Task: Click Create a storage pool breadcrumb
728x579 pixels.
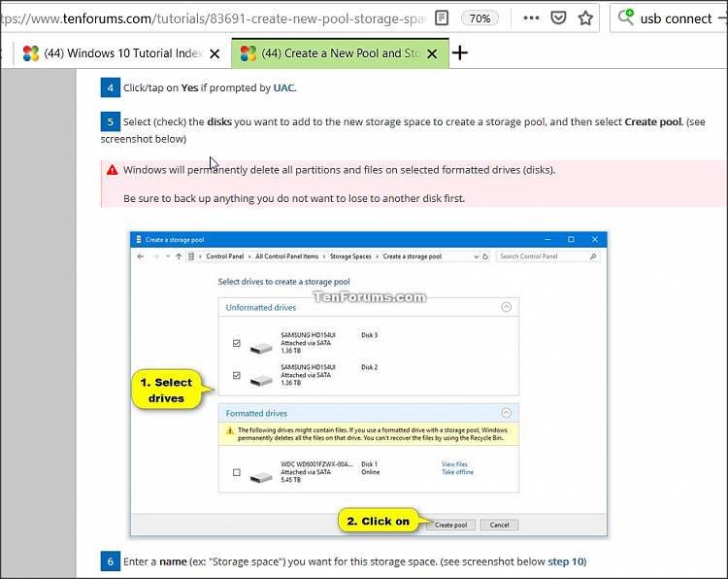Action: [x=413, y=256]
